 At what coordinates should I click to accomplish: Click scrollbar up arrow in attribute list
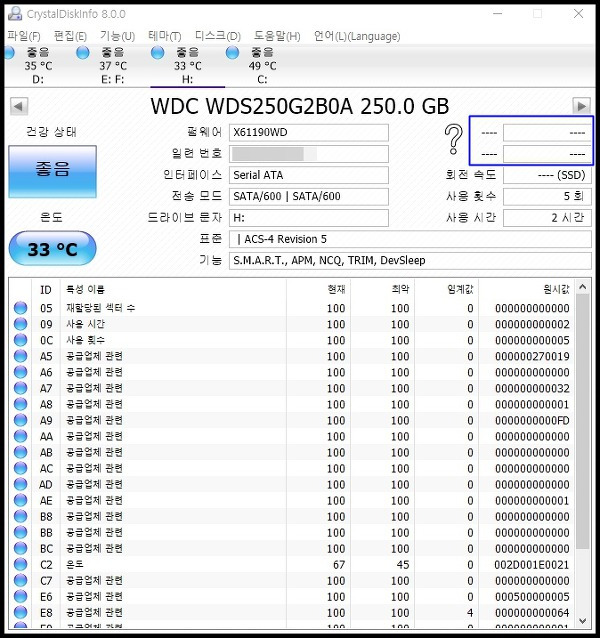pyautogui.click(x=582, y=287)
